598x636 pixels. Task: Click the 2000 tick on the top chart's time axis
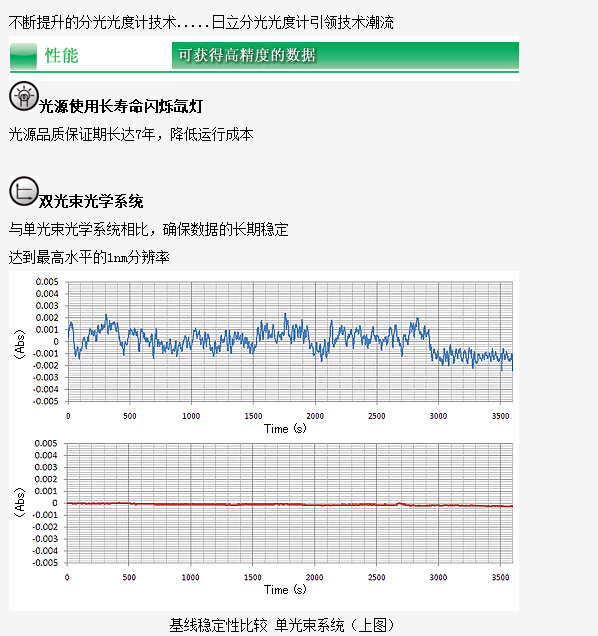[315, 416]
